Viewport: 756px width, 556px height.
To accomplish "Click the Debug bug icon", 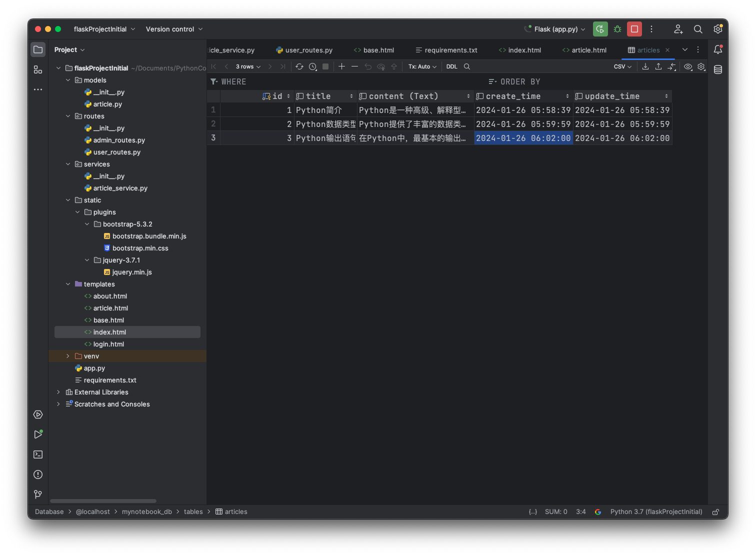I will [617, 29].
